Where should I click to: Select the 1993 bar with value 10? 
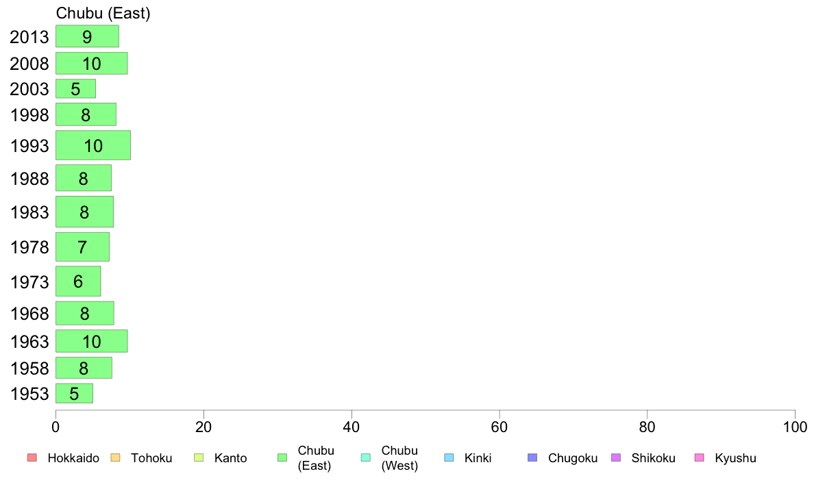[x=93, y=145]
